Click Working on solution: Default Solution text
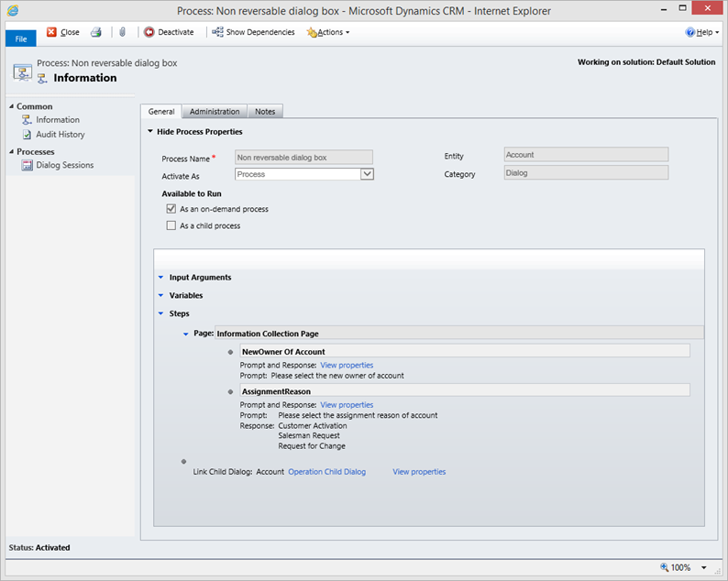This screenshot has height=581, width=728. click(646, 62)
